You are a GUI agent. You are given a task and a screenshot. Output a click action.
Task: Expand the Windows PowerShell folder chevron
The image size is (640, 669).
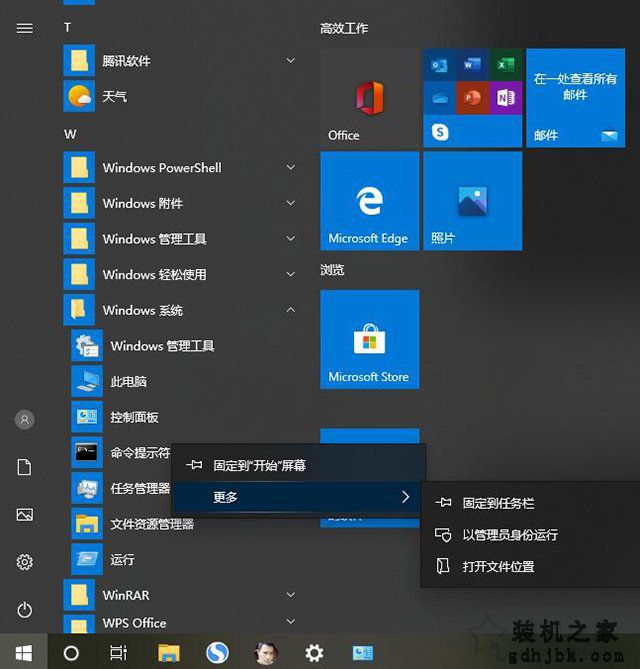291,167
